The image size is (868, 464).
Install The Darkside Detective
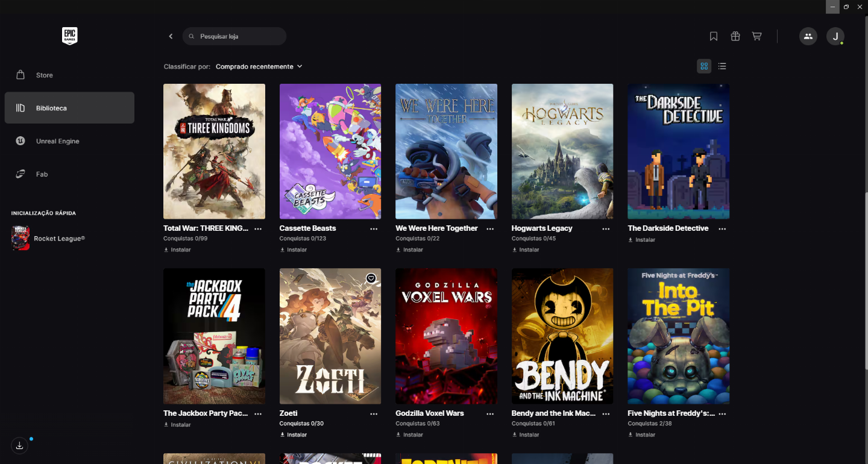point(641,240)
